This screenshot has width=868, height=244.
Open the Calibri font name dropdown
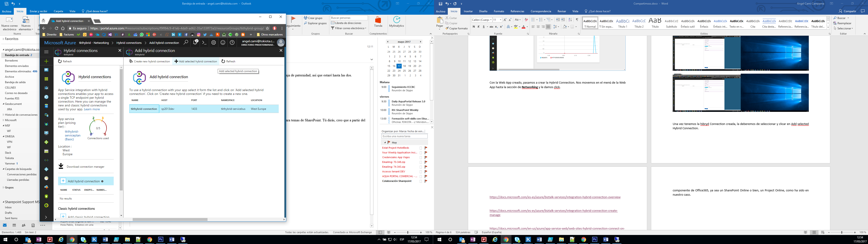click(x=491, y=20)
